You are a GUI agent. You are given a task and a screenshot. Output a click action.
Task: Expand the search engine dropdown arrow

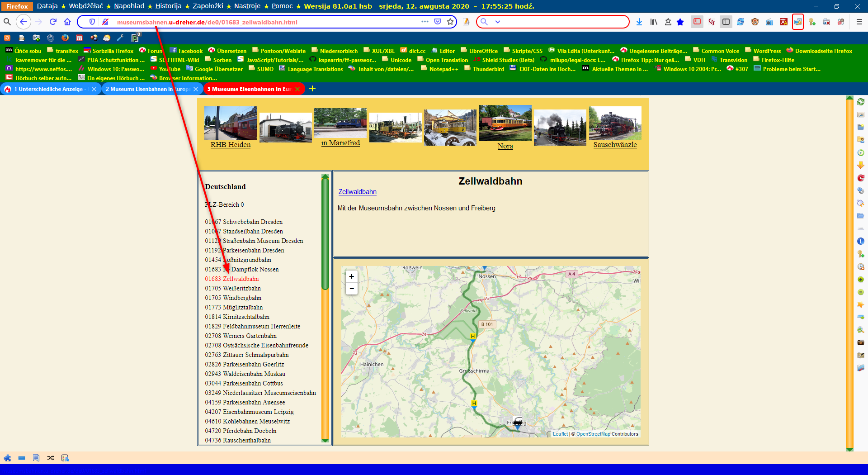(x=498, y=22)
